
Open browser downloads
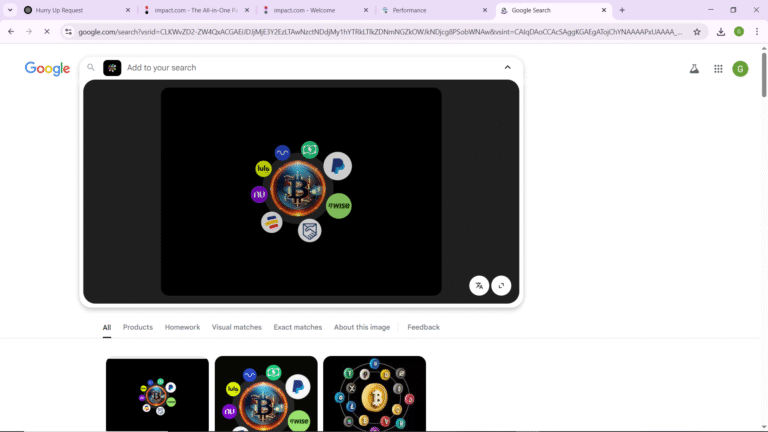click(721, 32)
